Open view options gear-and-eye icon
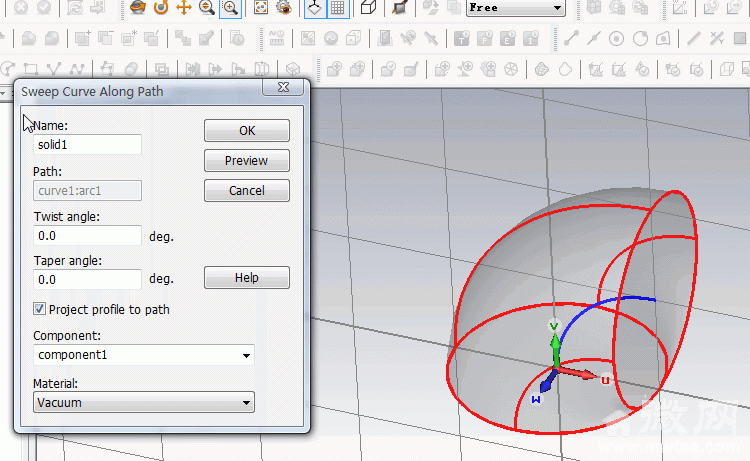Viewport: 750px width, 461px height. (284, 7)
